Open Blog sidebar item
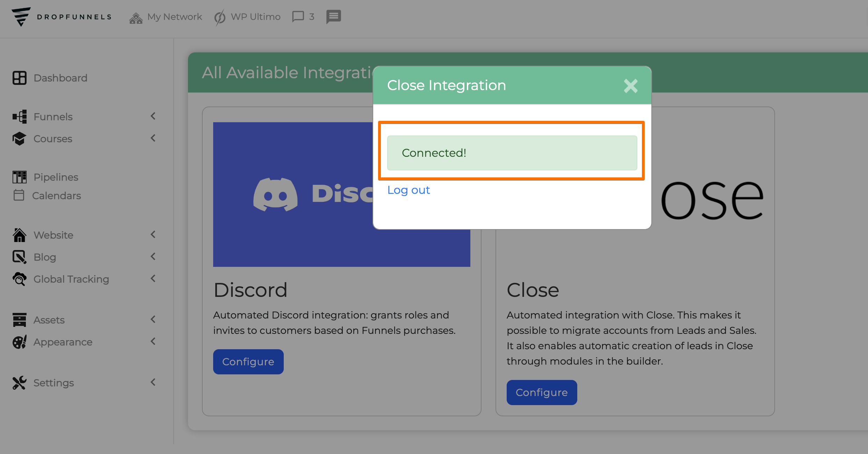Image resolution: width=868 pixels, height=454 pixels. (x=45, y=257)
